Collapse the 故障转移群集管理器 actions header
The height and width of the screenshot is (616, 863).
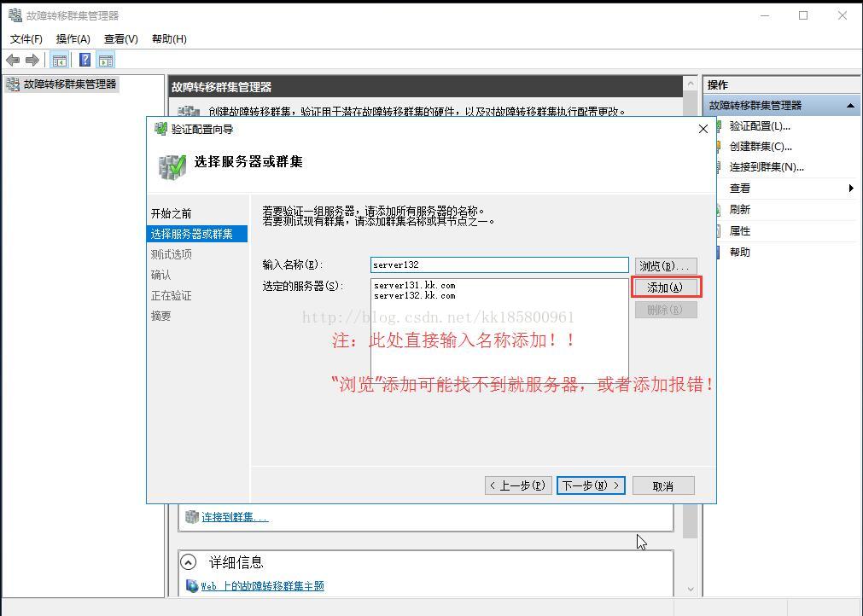(850, 105)
